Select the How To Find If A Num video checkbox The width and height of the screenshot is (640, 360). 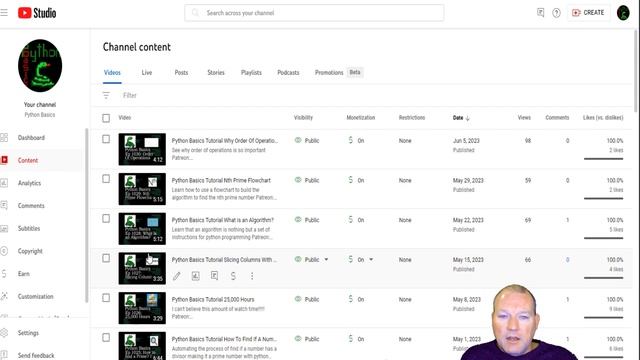click(106, 338)
